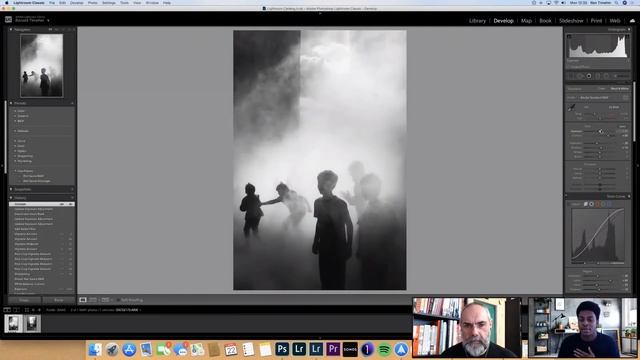Hide the top module picker with its edge arrow
This screenshot has height=360, width=640.
pyautogui.click(x=320, y=13)
